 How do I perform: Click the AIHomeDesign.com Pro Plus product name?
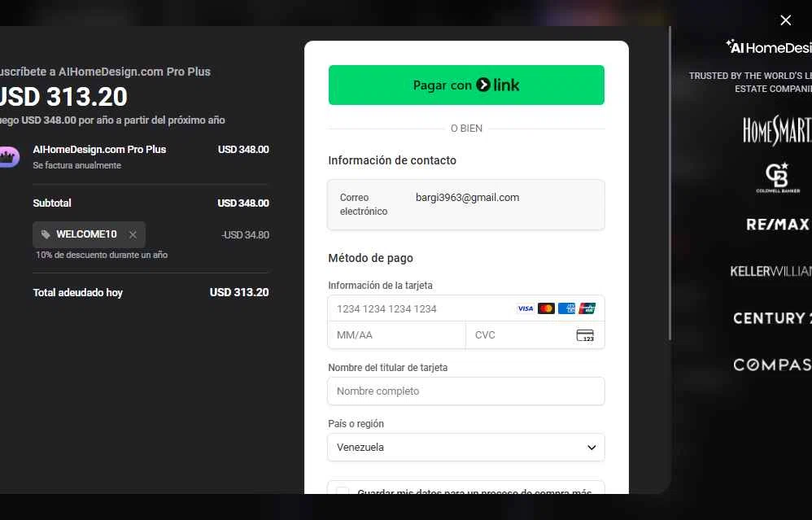[99, 149]
